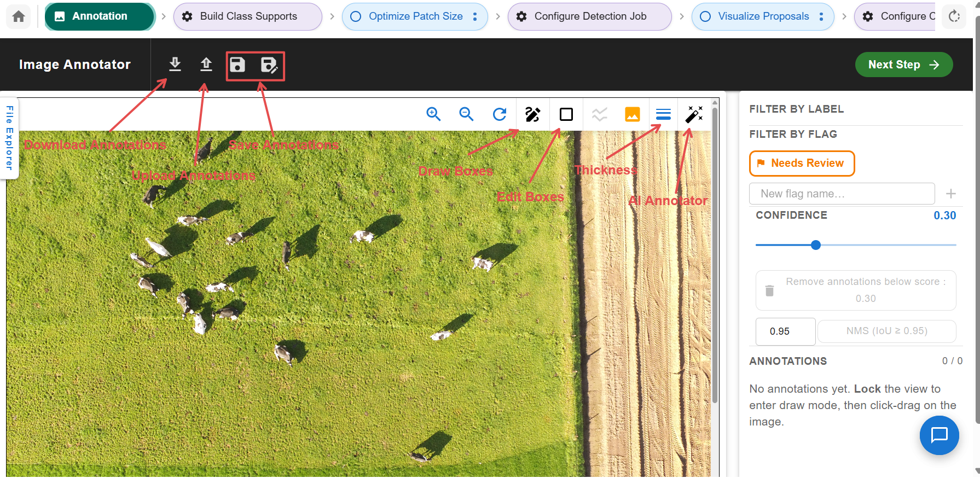Click the reset workflow icon at top right

[x=954, y=16]
